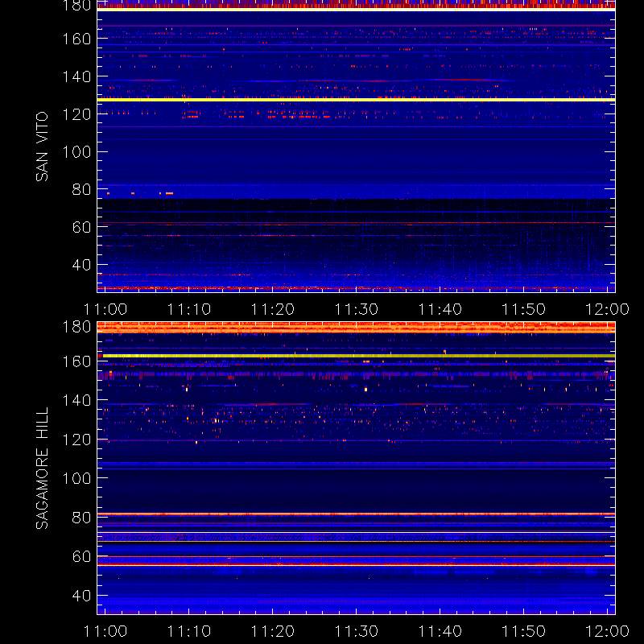Select the 11:00 label under San Vito plot
The height and width of the screenshot is (644, 644).
[x=105, y=309]
